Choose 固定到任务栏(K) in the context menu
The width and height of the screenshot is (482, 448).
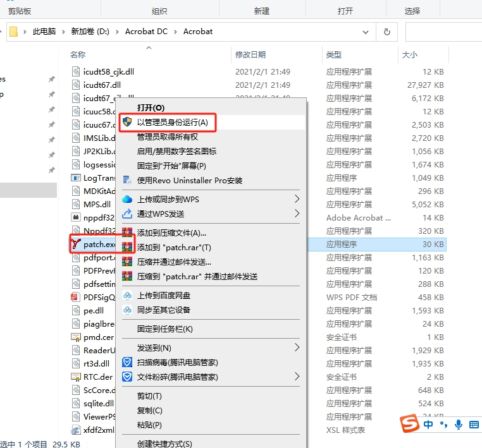pos(165,329)
